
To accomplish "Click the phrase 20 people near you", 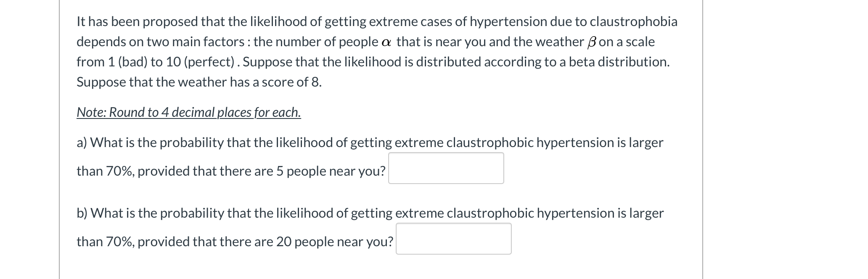I will pyautogui.click(x=336, y=241).
